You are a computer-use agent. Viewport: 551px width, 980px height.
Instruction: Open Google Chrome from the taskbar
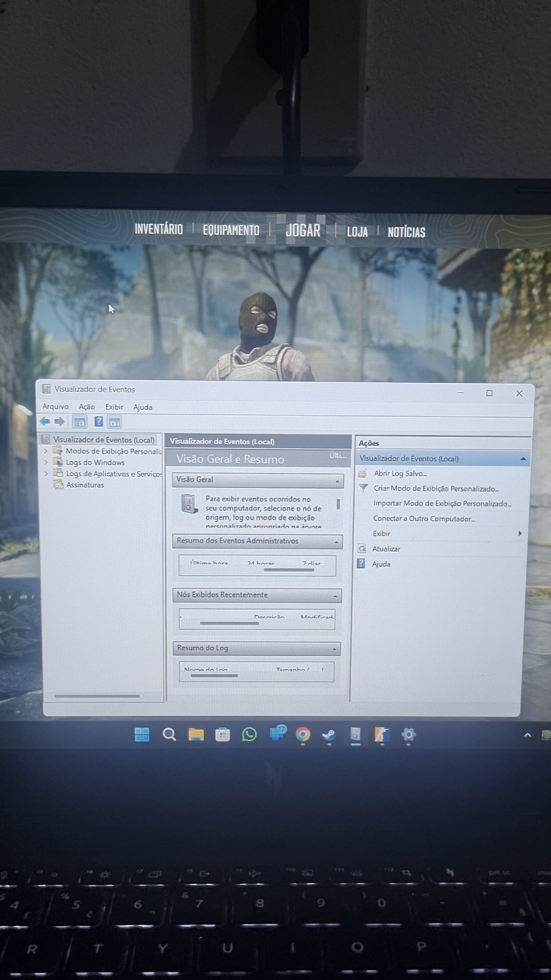pos(303,735)
